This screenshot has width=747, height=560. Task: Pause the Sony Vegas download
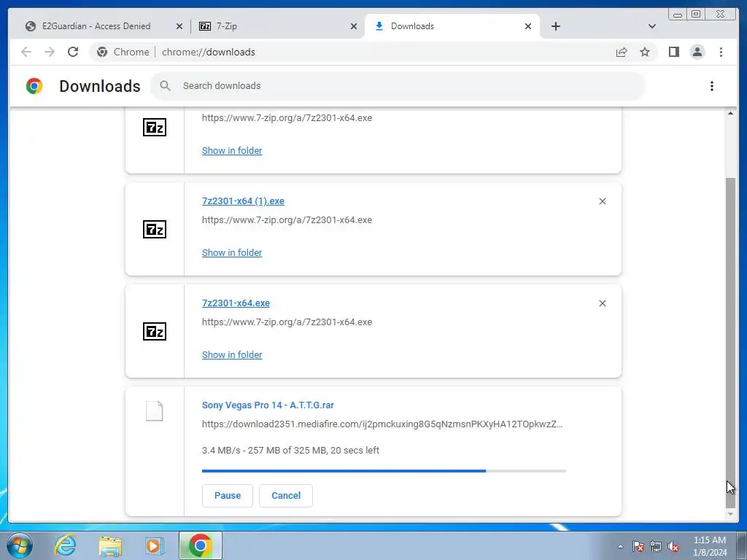(x=228, y=496)
